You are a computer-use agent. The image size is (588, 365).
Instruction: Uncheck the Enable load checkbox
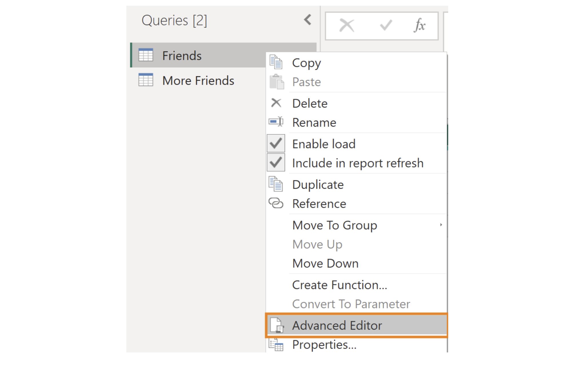click(x=276, y=143)
